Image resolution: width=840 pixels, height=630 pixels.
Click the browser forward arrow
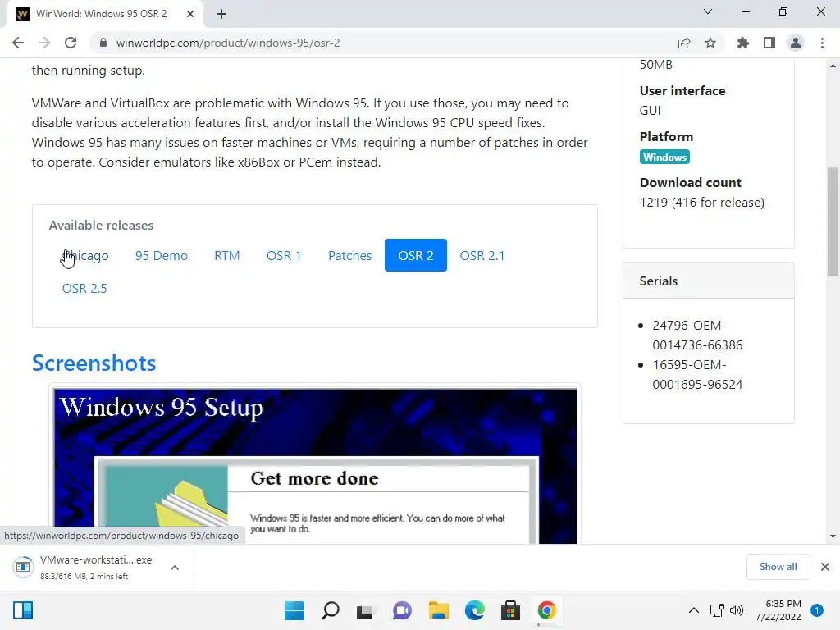[x=44, y=43]
